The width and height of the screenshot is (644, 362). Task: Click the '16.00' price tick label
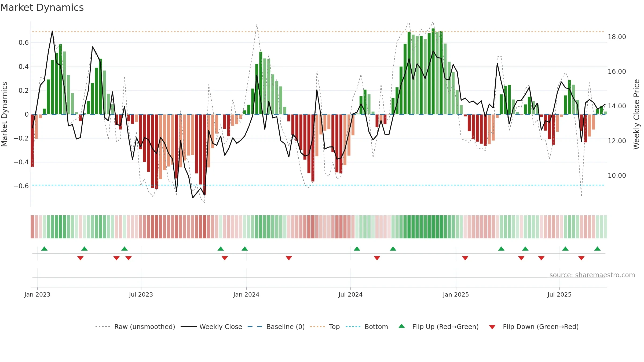(617, 72)
